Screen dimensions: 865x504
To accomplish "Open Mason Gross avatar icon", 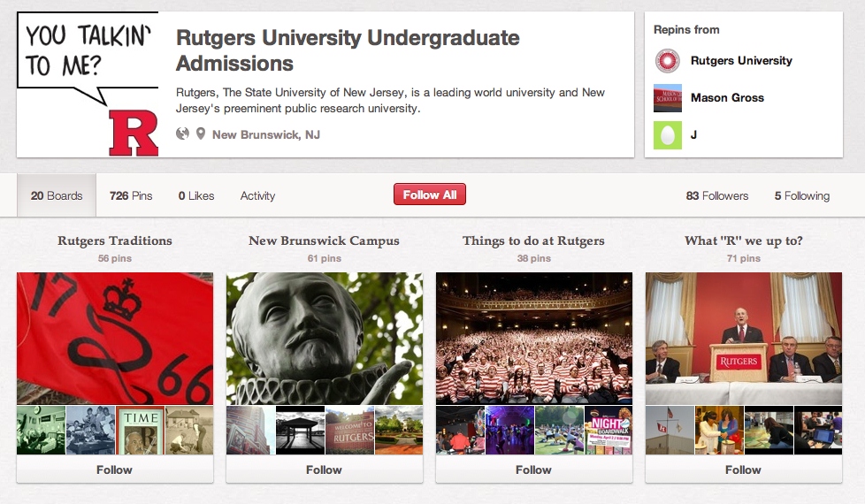I will pos(668,97).
